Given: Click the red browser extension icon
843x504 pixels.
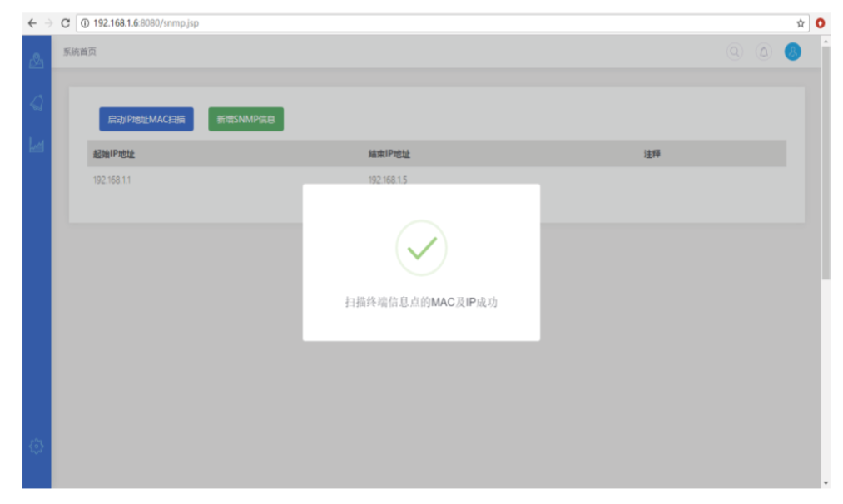Looking at the screenshot, I should click(x=821, y=23).
